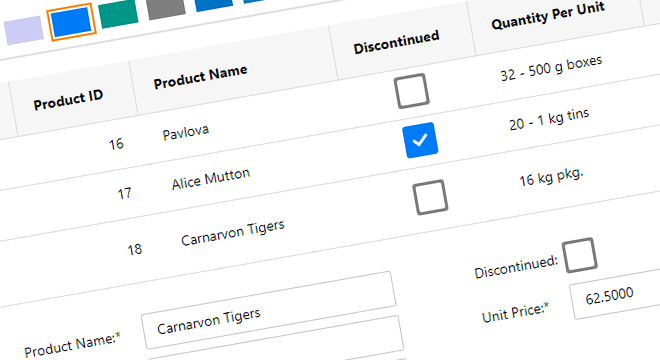The image size is (660, 360).
Task: Pick the teal green color swatch
Action: pyautogui.click(x=118, y=13)
